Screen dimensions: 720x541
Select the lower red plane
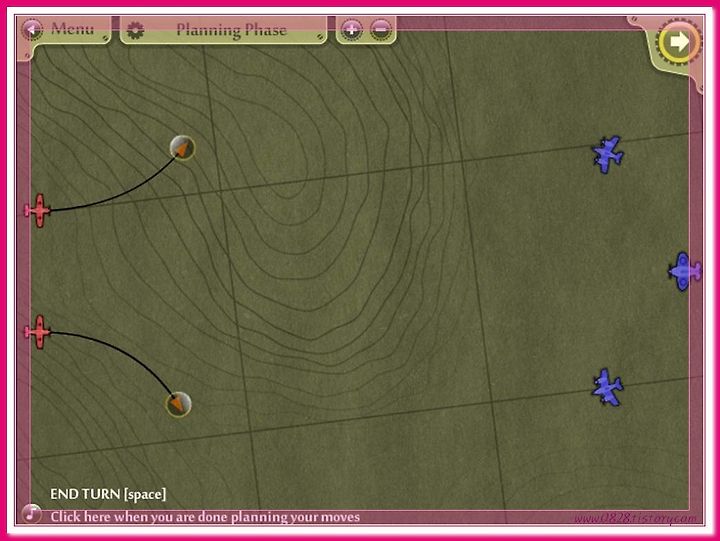(38, 332)
